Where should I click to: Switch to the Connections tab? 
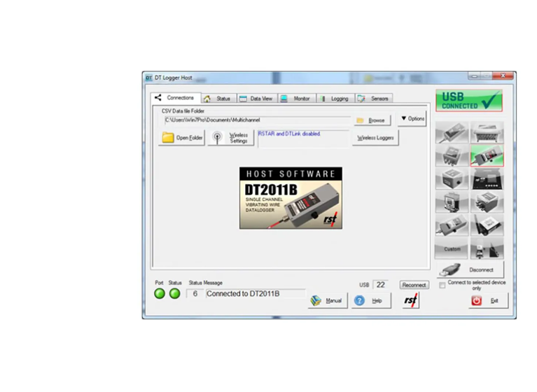tap(175, 98)
